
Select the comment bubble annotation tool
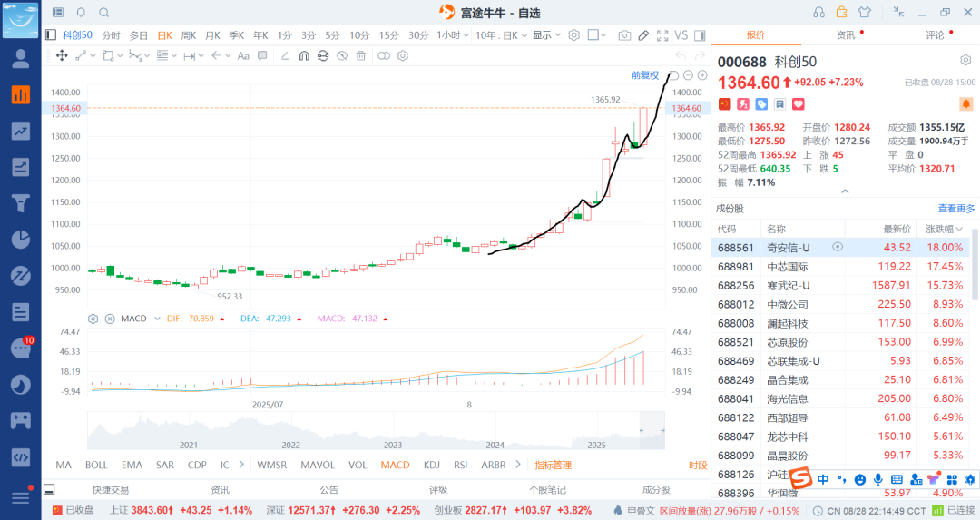[262, 55]
